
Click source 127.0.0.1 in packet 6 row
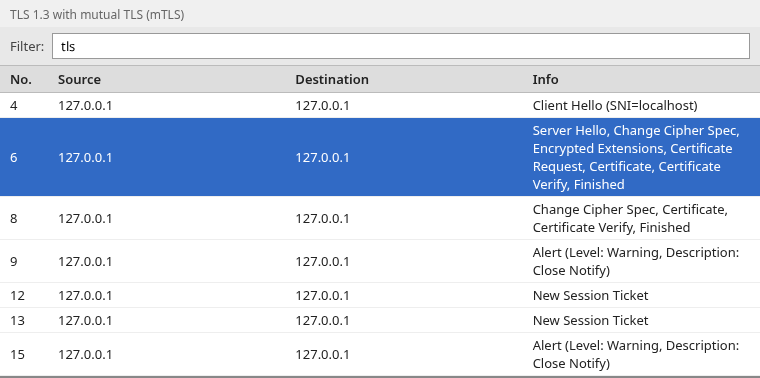85,158
